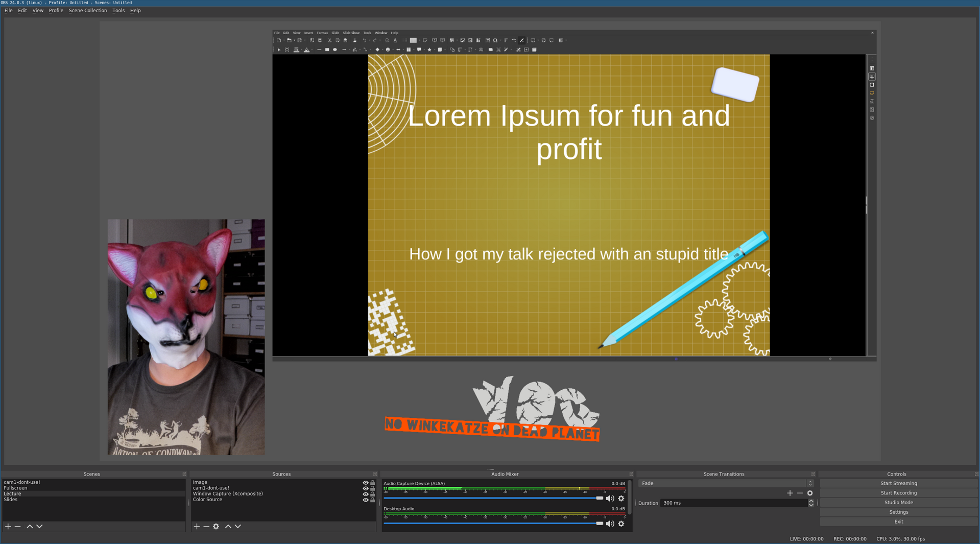Image resolution: width=980 pixels, height=544 pixels.
Task: Open the Scene Collection menu
Action: [x=88, y=10]
